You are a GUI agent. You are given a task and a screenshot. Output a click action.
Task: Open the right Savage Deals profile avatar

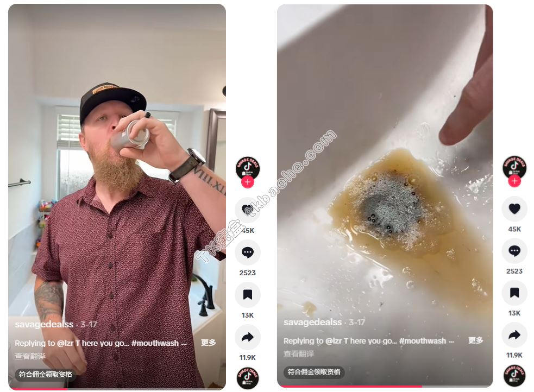click(x=514, y=167)
